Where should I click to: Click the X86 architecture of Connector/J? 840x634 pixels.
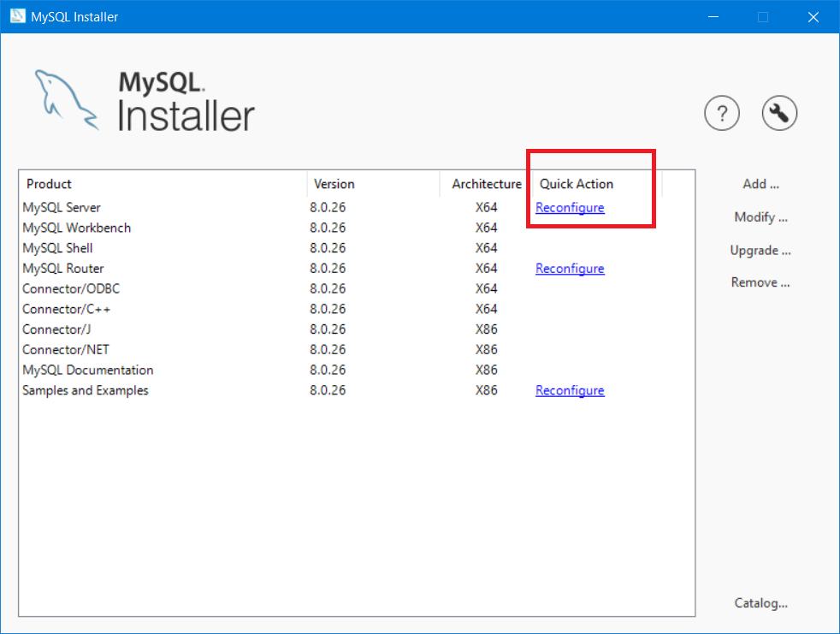[x=487, y=329]
